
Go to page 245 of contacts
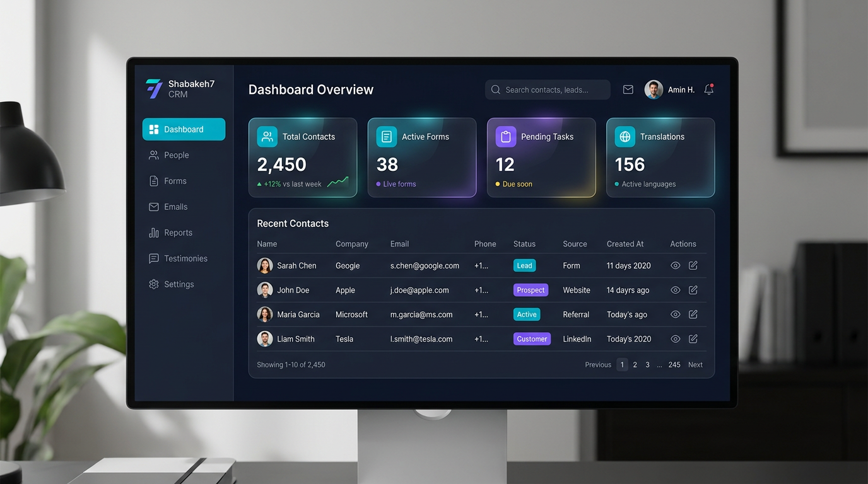click(674, 364)
